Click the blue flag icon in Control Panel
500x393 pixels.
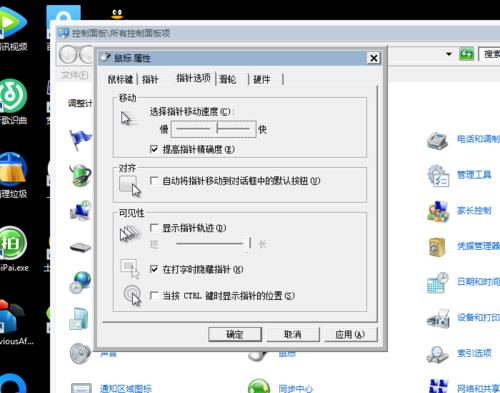[x=80, y=140]
